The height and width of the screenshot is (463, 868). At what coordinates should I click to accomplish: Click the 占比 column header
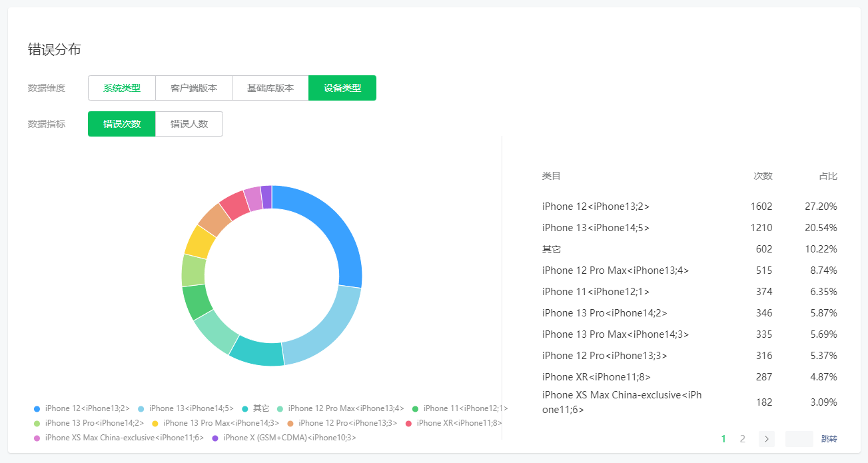[x=828, y=176]
